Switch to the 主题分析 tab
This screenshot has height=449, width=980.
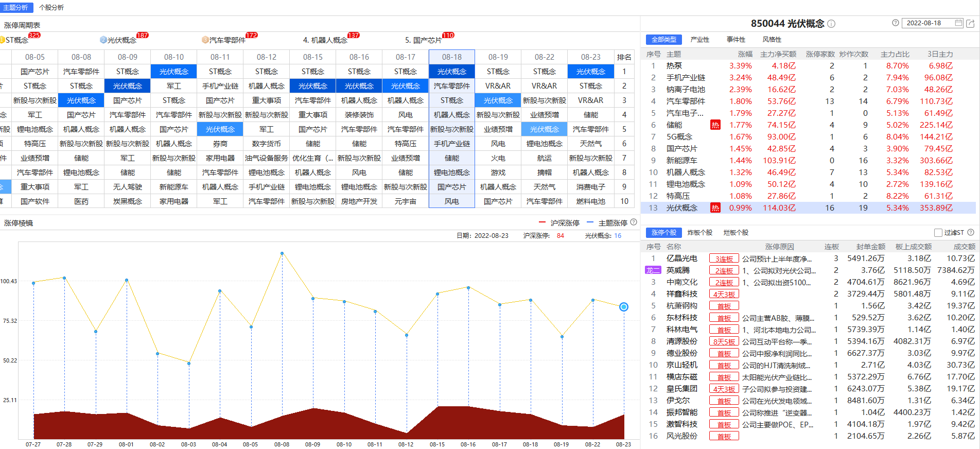click(x=16, y=7)
